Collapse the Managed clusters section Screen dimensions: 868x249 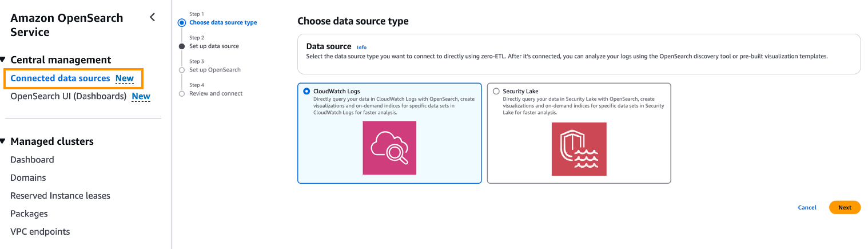(x=3, y=141)
